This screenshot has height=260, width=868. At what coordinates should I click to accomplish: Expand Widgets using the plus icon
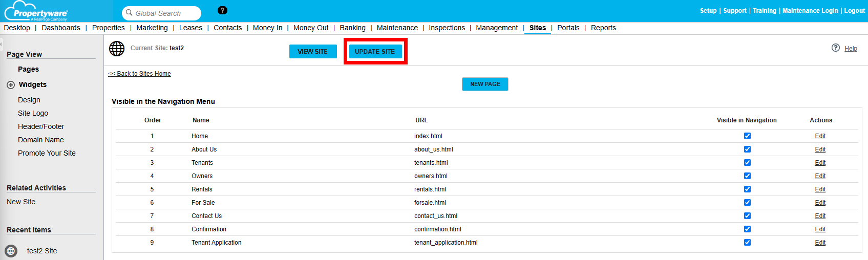(x=11, y=85)
